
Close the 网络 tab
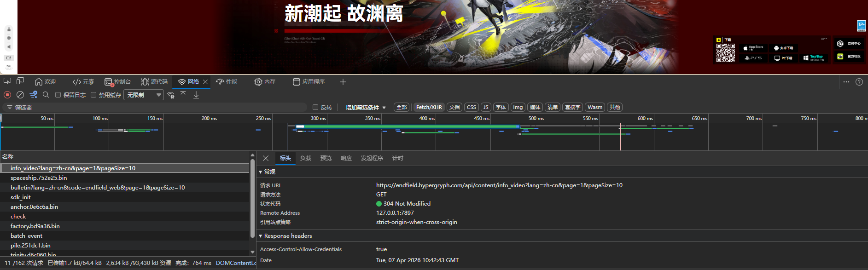(205, 82)
